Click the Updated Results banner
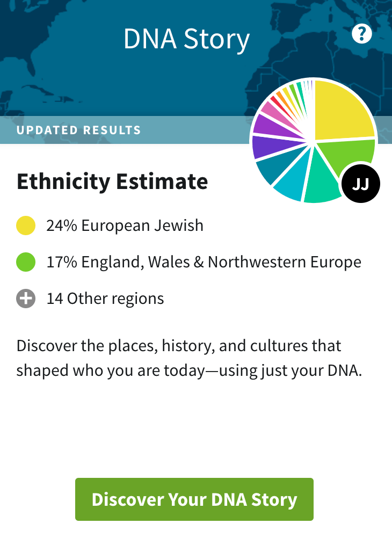 coord(79,130)
